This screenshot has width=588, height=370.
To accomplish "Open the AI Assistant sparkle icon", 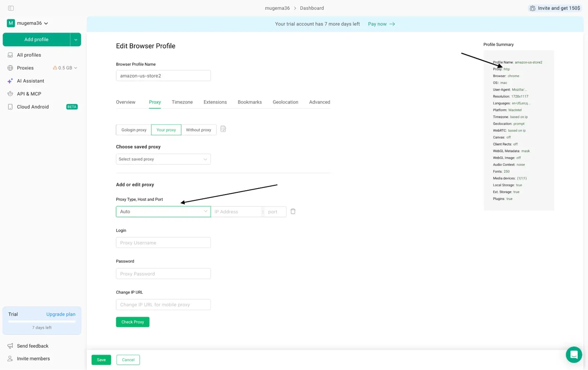I will 10,81.
